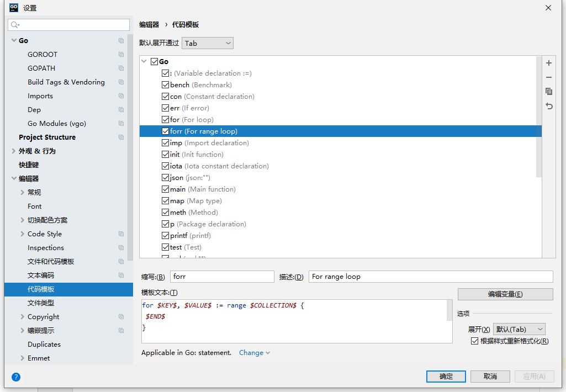Screen dimensions: 566x392
Task: Click the duplicate template copy icon
Action: (549, 91)
